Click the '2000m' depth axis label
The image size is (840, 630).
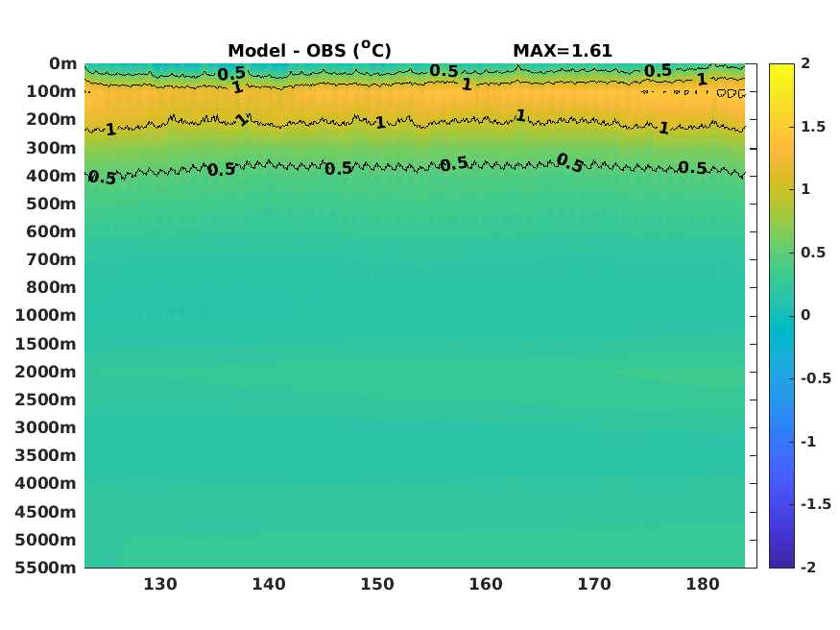click(46, 372)
